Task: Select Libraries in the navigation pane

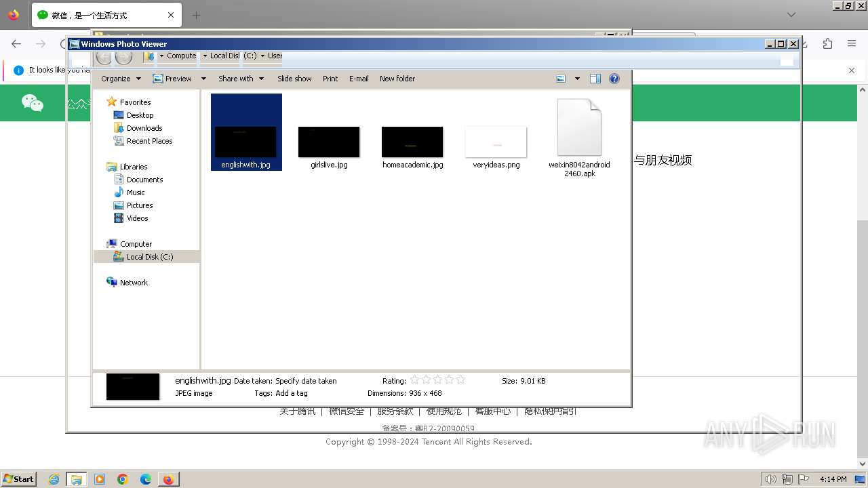Action: click(127, 167)
